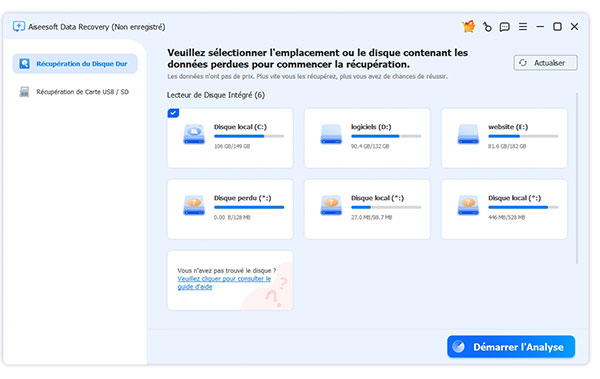The image size is (600, 379).
Task: Open the hamburger menu icon
Action: coord(523,26)
